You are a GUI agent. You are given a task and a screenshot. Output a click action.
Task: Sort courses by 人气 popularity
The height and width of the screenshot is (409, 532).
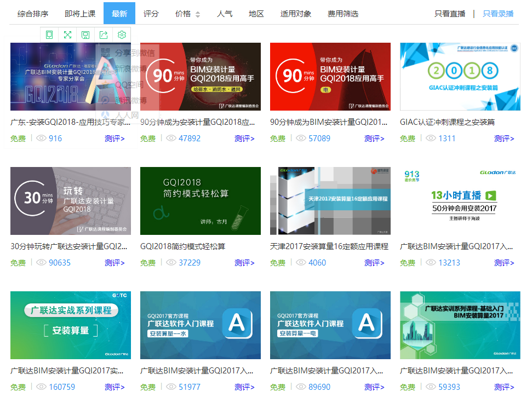[x=225, y=14]
